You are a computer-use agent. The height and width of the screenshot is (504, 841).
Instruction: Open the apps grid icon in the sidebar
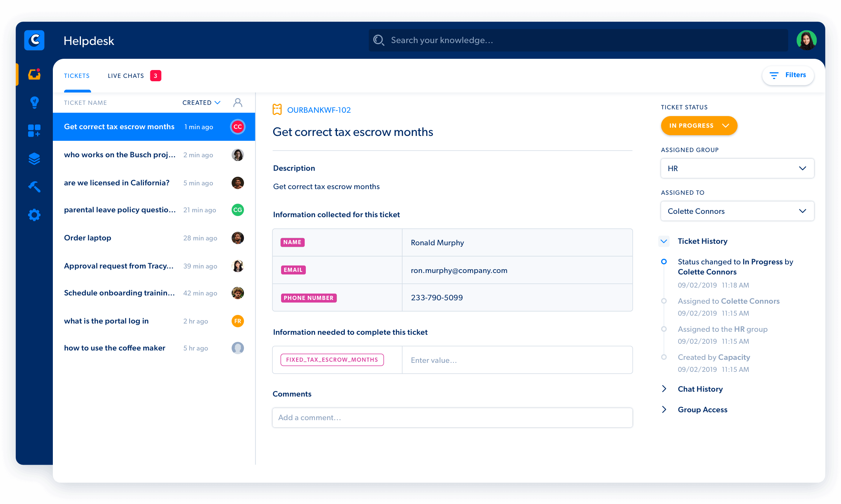click(34, 130)
